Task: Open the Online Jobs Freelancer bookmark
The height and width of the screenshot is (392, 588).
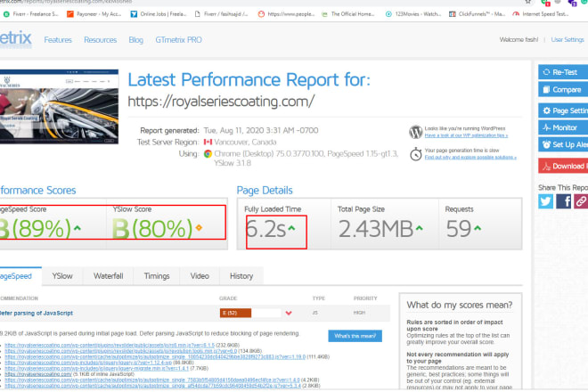Action: coord(159,14)
